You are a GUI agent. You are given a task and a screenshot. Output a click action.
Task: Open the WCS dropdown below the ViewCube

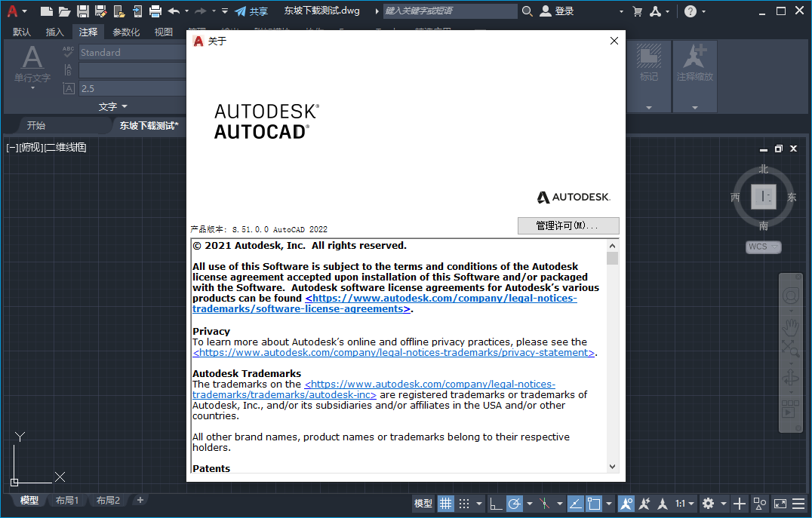pos(763,247)
